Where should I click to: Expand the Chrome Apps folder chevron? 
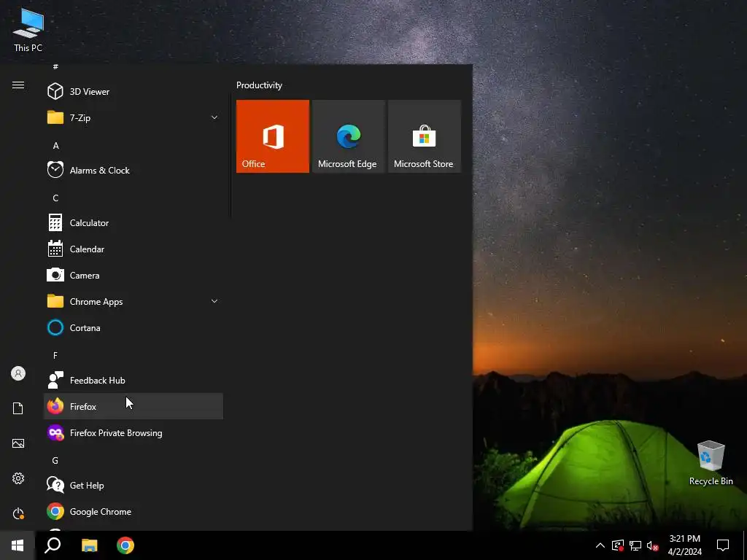tap(214, 301)
